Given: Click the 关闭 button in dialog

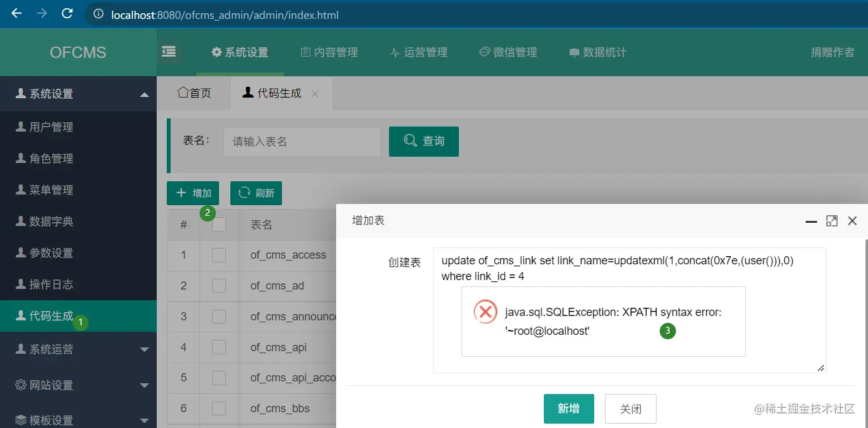Looking at the screenshot, I should coord(631,409).
